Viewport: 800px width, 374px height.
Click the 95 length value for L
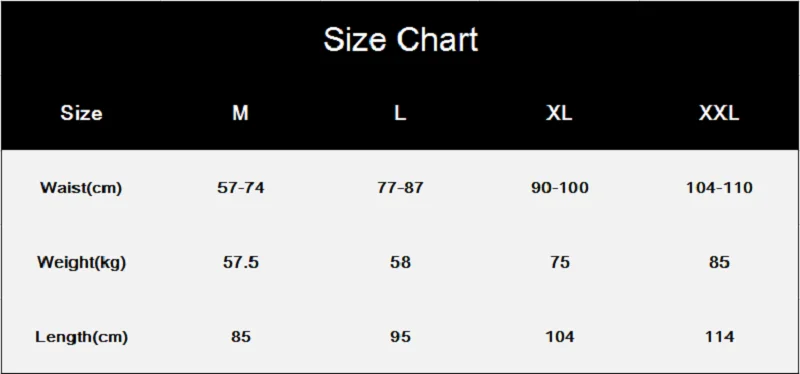(400, 337)
